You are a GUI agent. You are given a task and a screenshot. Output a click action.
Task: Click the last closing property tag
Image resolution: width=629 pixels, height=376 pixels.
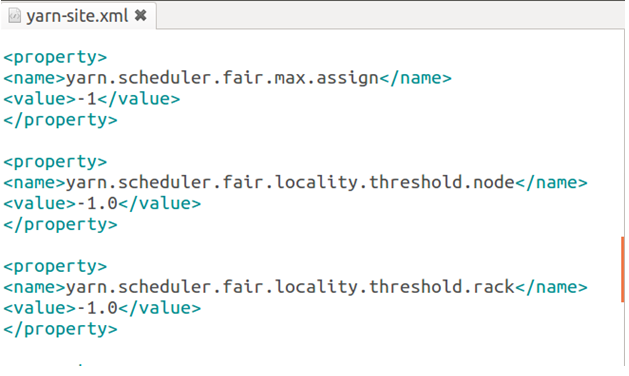pos(61,329)
